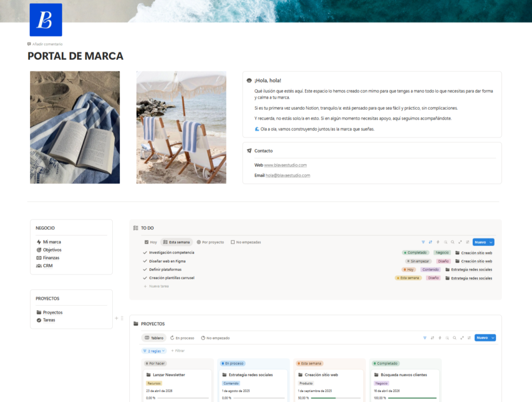The image size is (532, 402).
Task: Click the AI sparkle icon in TO DO toolbar
Action: pos(445,242)
